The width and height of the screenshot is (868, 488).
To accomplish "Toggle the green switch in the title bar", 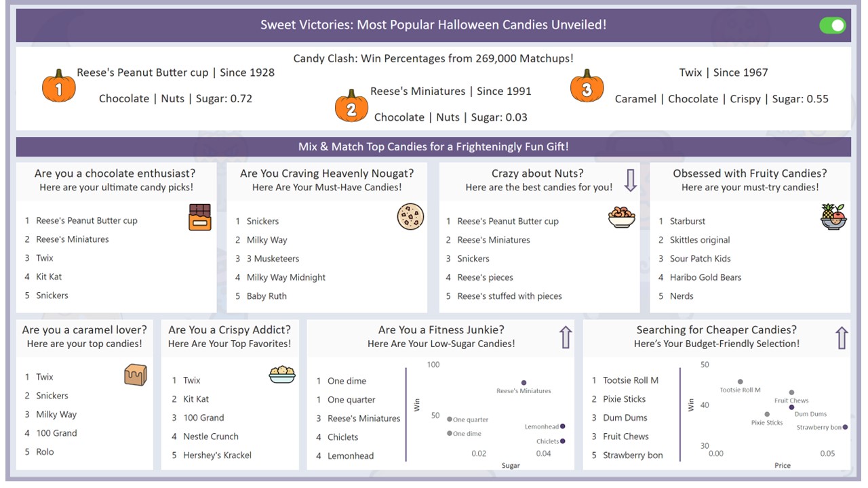I will pyautogui.click(x=833, y=25).
